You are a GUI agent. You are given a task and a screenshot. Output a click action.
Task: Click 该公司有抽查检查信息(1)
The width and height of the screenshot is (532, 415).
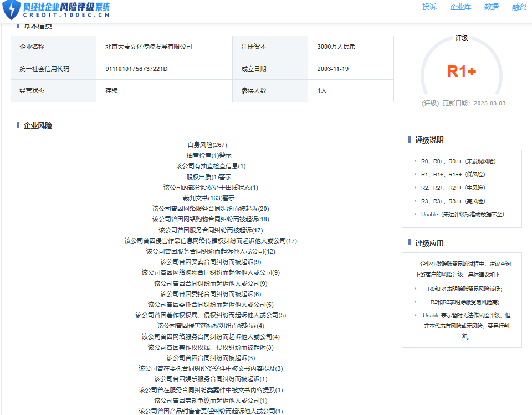(x=211, y=166)
